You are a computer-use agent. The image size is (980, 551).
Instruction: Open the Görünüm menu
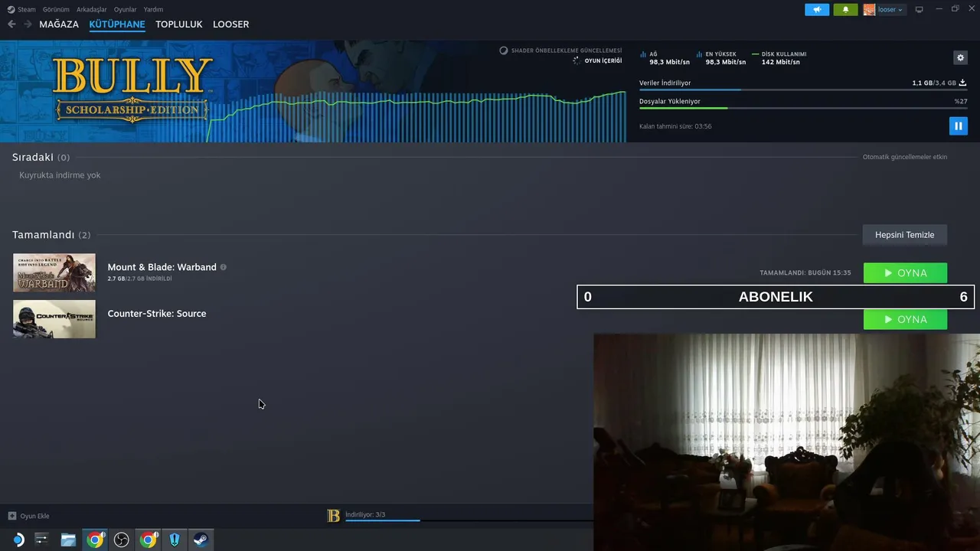click(x=56, y=9)
